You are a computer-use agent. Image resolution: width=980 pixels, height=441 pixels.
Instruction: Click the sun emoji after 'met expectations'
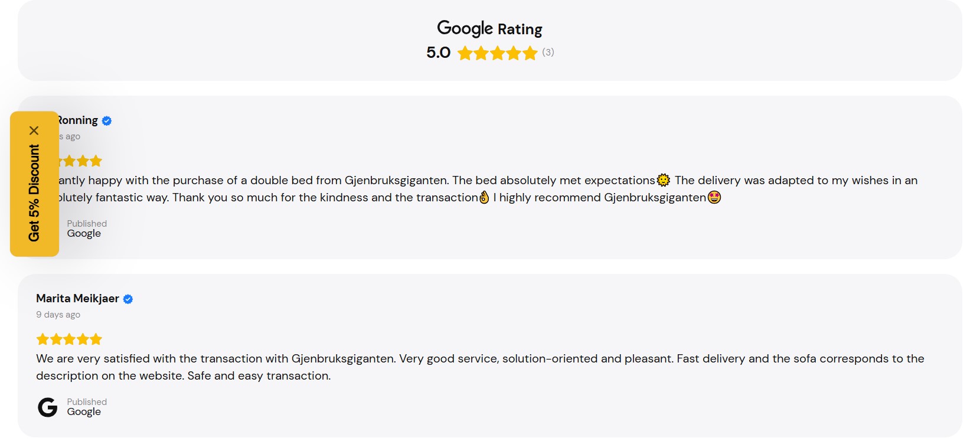663,179
